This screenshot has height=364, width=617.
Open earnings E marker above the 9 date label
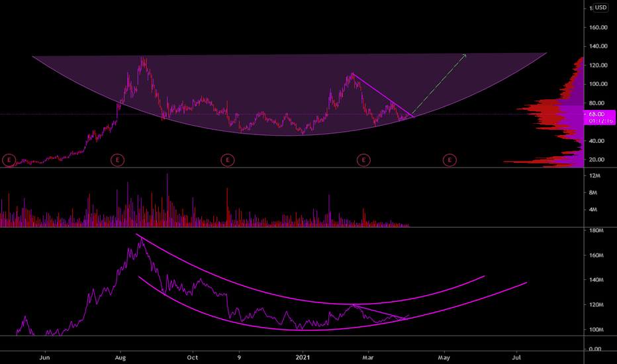coord(228,160)
